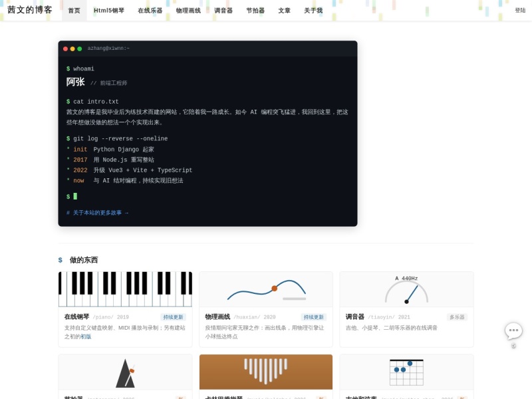Click the yellow terminal window dot
The height and width of the screenshot is (399, 532).
[72, 49]
